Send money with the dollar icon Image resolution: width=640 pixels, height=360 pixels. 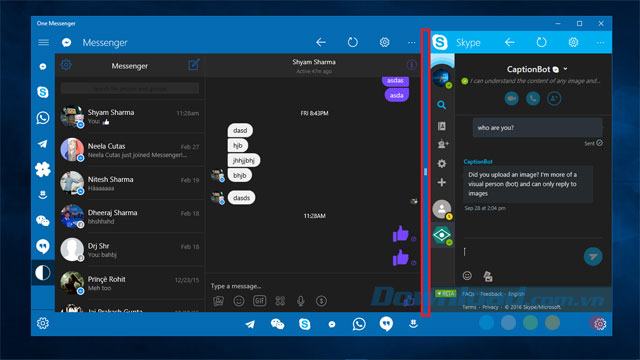click(321, 301)
